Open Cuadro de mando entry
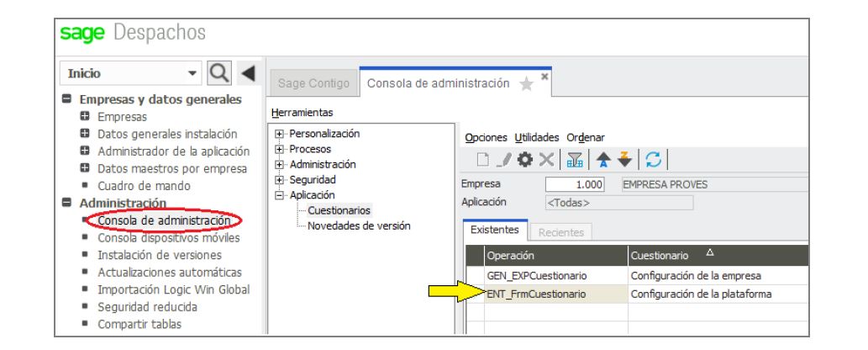Screen dimensions: 868x350 click(144, 186)
